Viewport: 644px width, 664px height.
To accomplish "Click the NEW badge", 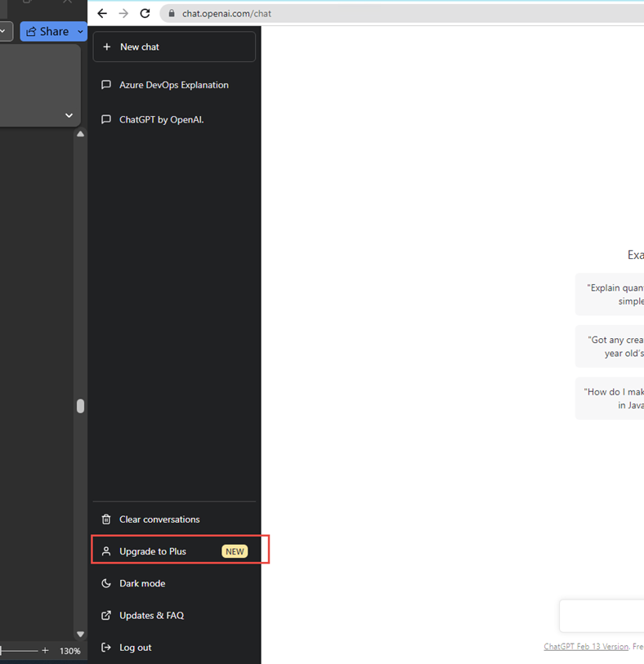I will coord(235,551).
